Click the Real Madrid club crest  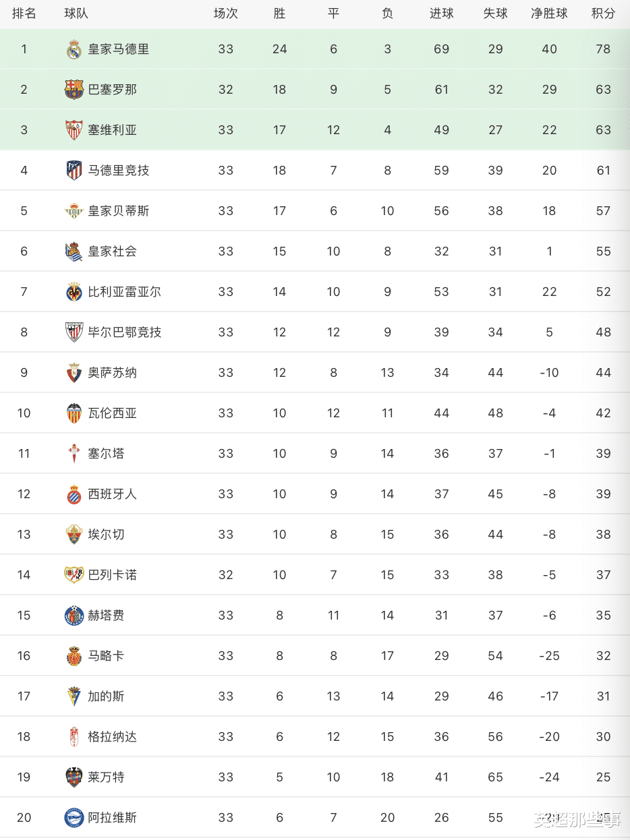click(74, 49)
